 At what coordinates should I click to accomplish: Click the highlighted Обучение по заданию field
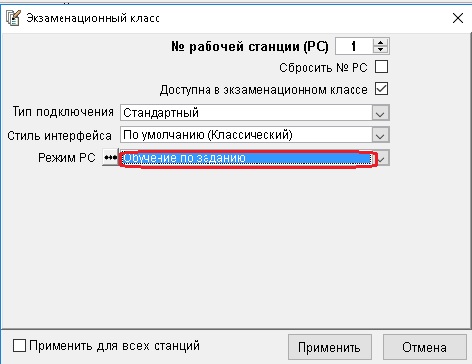pos(247,158)
